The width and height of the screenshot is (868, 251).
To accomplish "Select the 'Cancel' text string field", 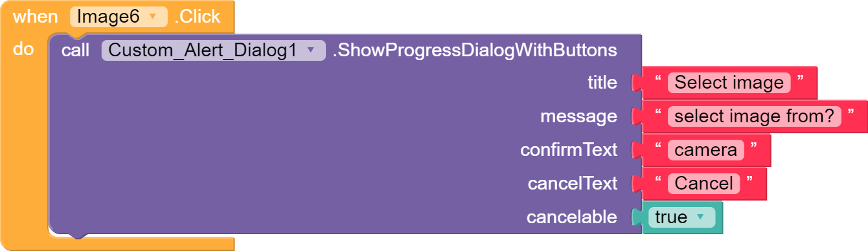I will point(703,184).
